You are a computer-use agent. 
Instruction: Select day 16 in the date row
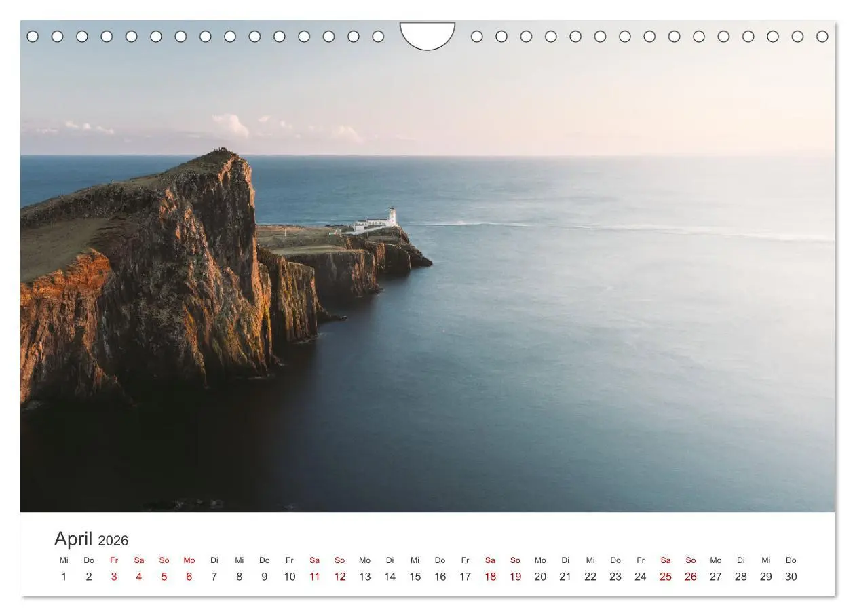(x=440, y=577)
